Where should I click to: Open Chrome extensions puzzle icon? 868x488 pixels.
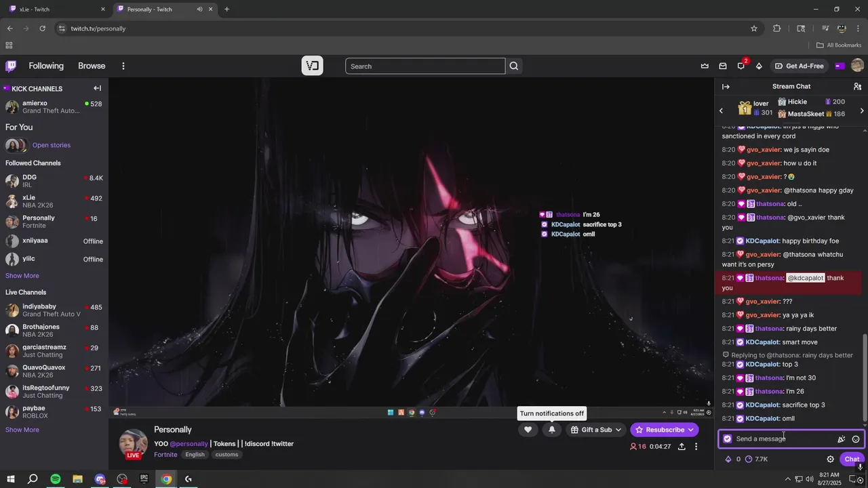click(x=777, y=28)
